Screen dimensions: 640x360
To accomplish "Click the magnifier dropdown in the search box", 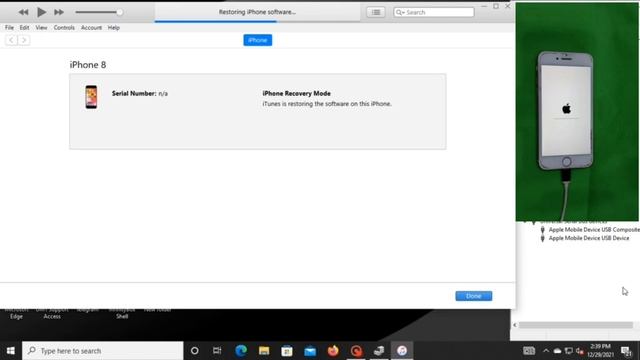I will pyautogui.click(x=400, y=12).
